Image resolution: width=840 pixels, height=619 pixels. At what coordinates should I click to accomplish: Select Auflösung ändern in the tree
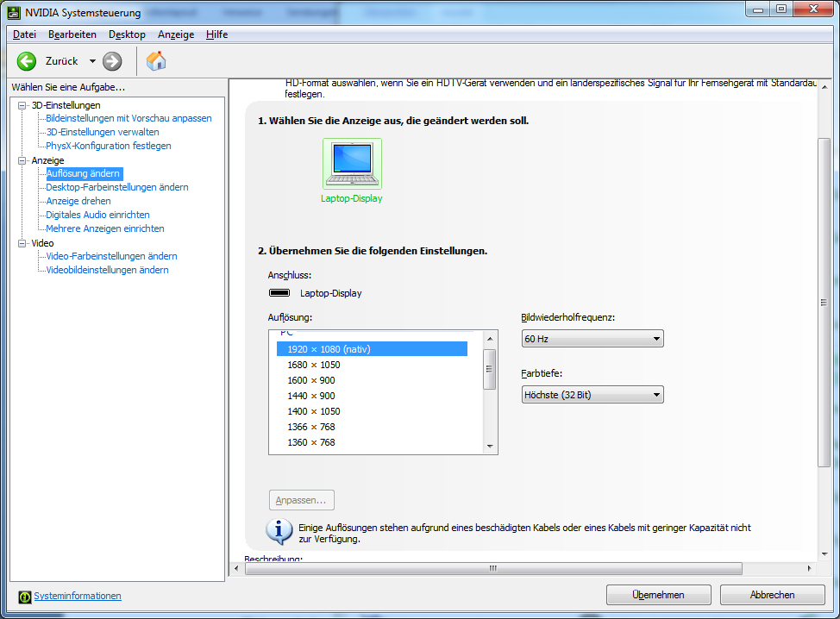[x=83, y=173]
